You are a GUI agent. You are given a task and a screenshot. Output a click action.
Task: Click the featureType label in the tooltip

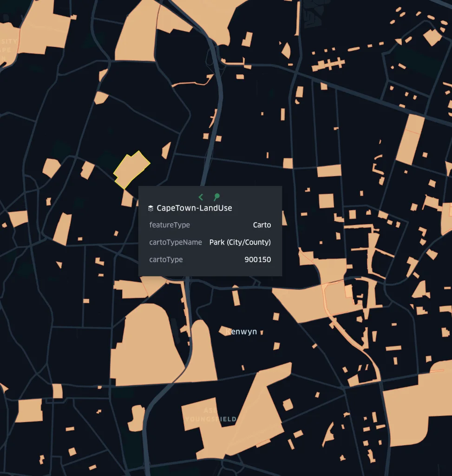pos(169,225)
